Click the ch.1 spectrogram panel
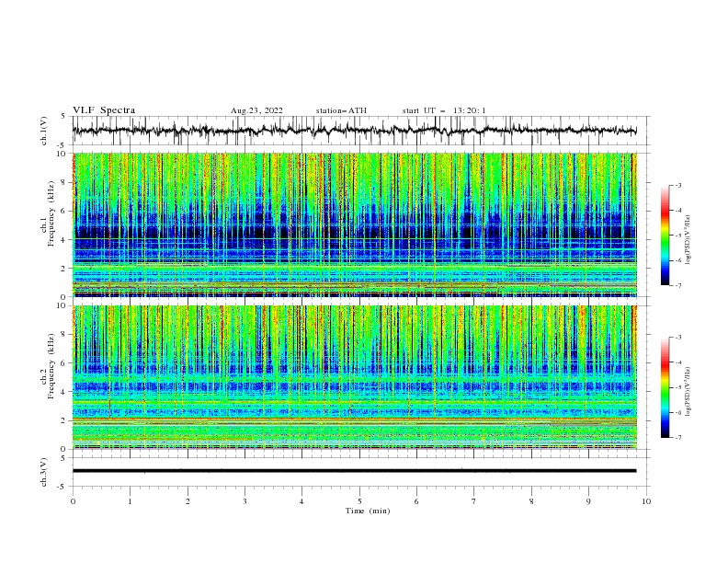 (x=354, y=224)
